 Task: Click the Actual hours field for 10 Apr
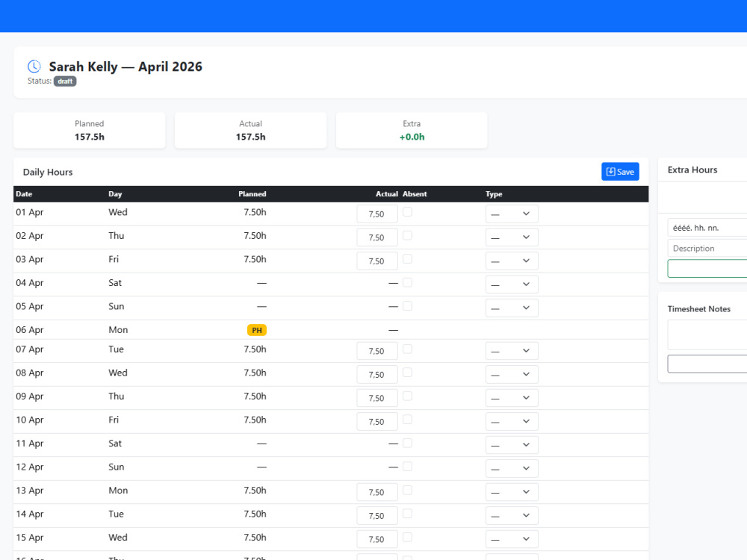[377, 421]
